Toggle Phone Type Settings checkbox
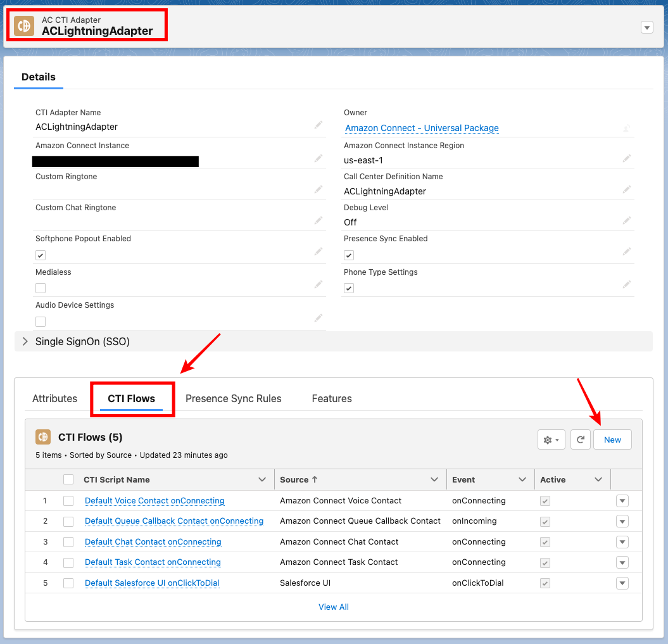Image resolution: width=668 pixels, height=644 pixels. [349, 288]
